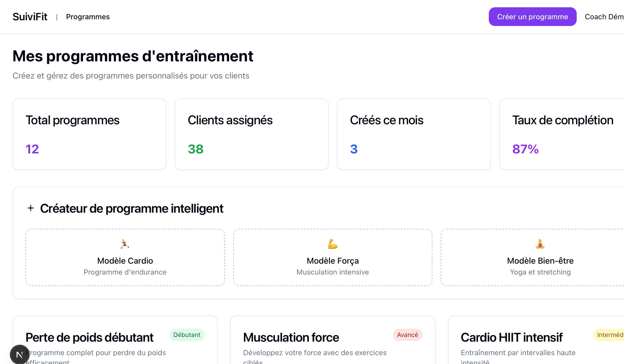Viewport: 624px width, 364px height.
Task: Go to the Programmes nav item
Action: pyautogui.click(x=88, y=17)
